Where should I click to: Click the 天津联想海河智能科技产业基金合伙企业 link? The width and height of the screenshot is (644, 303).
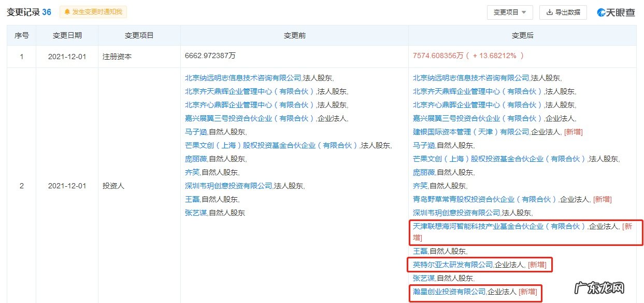point(501,226)
